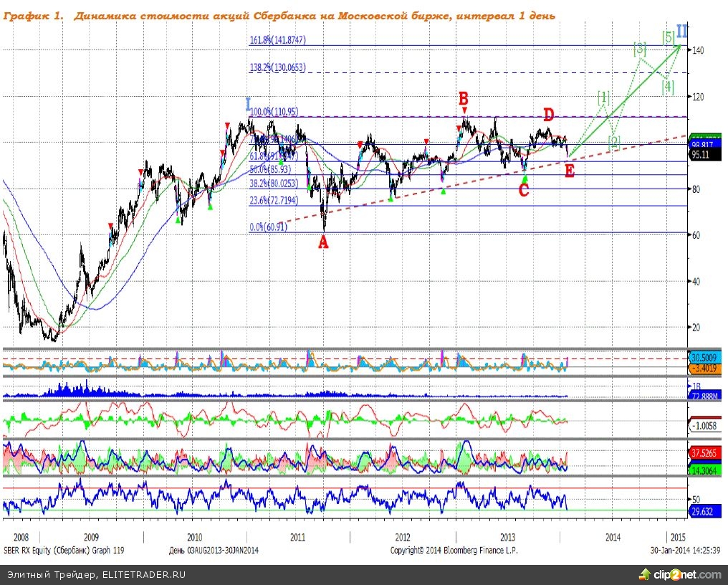Select the red wave label B
The image size is (728, 585).
pos(464,98)
